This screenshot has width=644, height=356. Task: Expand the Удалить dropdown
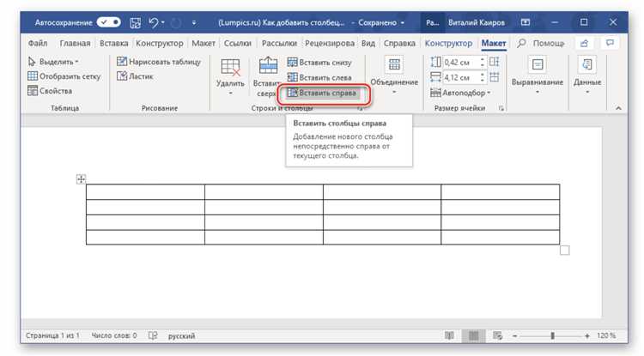coord(230,84)
